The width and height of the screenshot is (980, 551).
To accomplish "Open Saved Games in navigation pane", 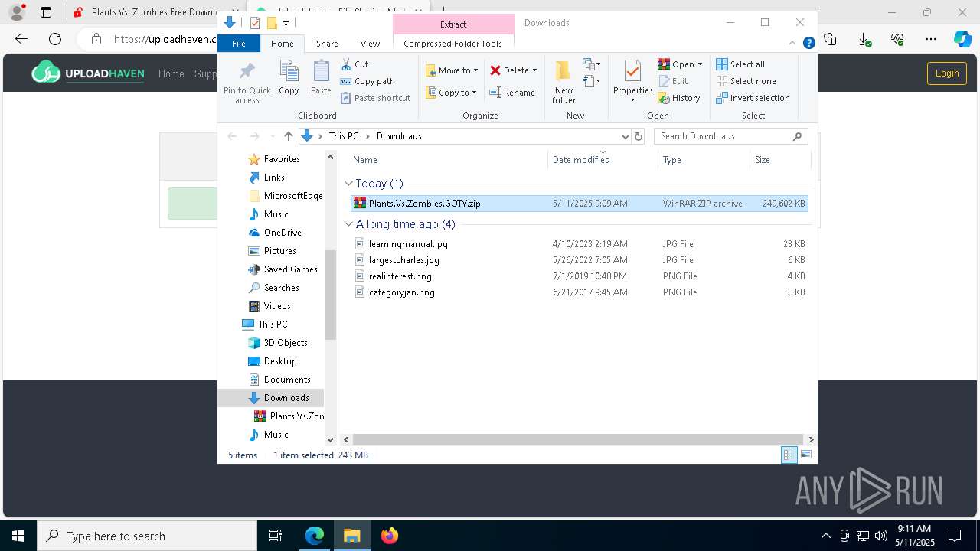I will click(290, 269).
